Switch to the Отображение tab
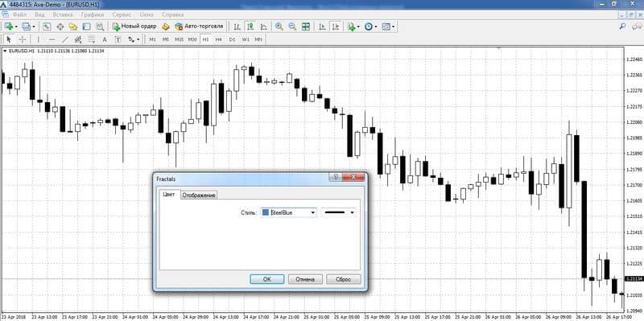Screen dimensions: 644x321 (x=199, y=195)
